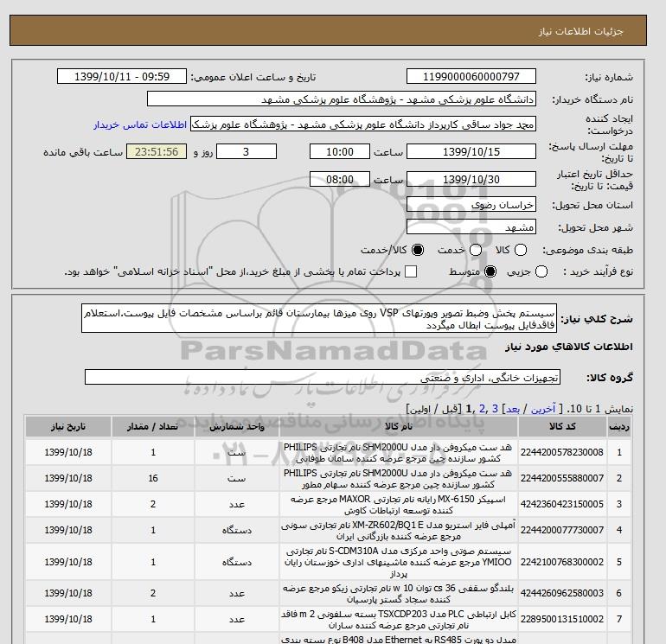Screen dimensions: 666x644
Task: Click the buyer organization name field
Action: tap(342, 99)
